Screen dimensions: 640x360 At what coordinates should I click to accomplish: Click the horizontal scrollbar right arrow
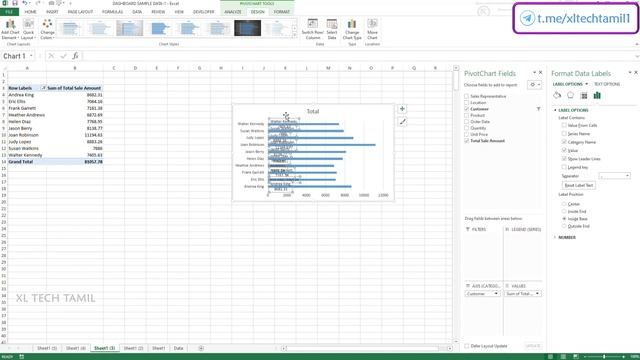(x=449, y=348)
